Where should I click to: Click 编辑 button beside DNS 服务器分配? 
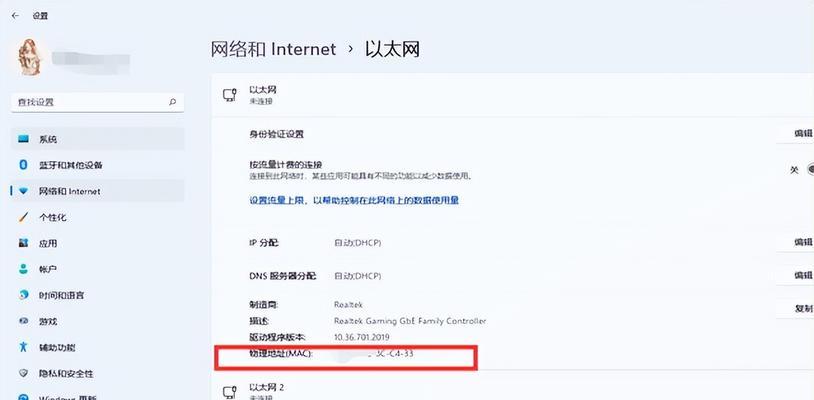[797, 275]
